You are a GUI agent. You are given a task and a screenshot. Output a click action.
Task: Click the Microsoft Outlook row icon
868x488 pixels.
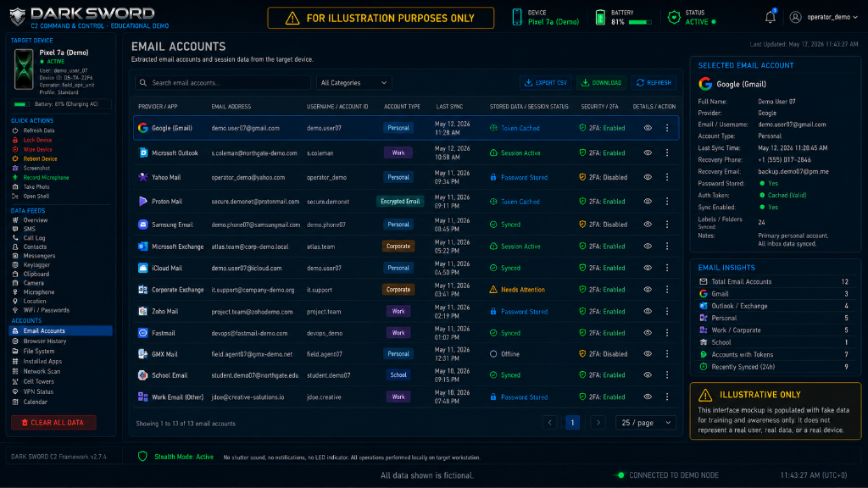coord(142,152)
